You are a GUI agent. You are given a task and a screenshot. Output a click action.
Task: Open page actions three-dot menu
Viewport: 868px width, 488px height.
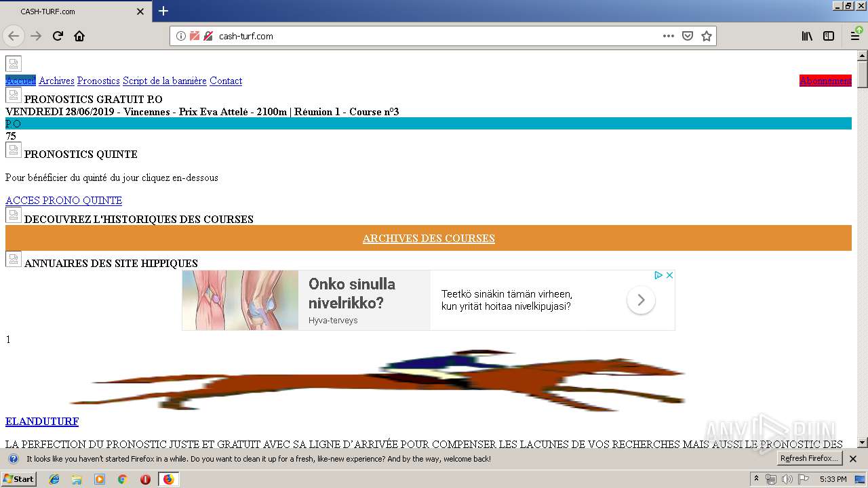(x=669, y=36)
